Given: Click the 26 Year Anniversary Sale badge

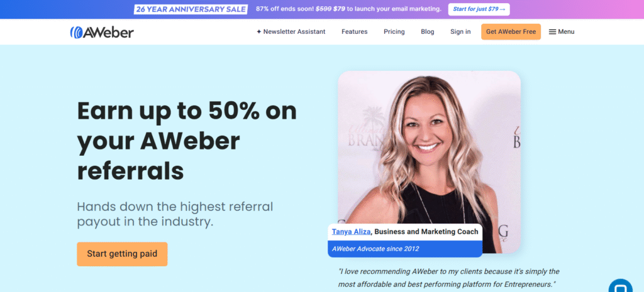Looking at the screenshot, I should 191,9.
